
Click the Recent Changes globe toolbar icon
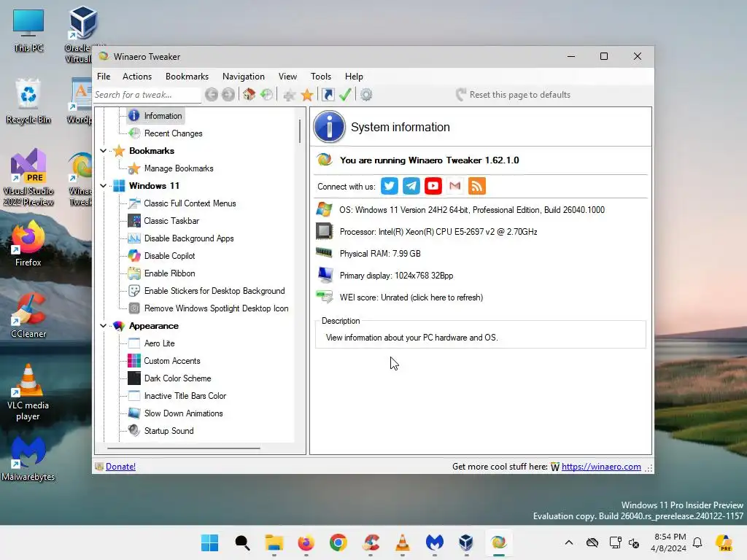266,95
